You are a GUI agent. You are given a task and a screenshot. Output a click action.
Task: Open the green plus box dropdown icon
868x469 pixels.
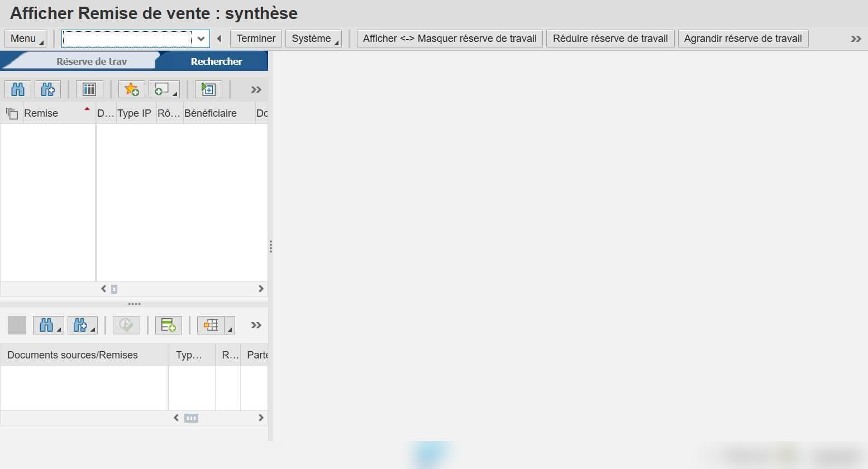pyautogui.click(x=164, y=89)
